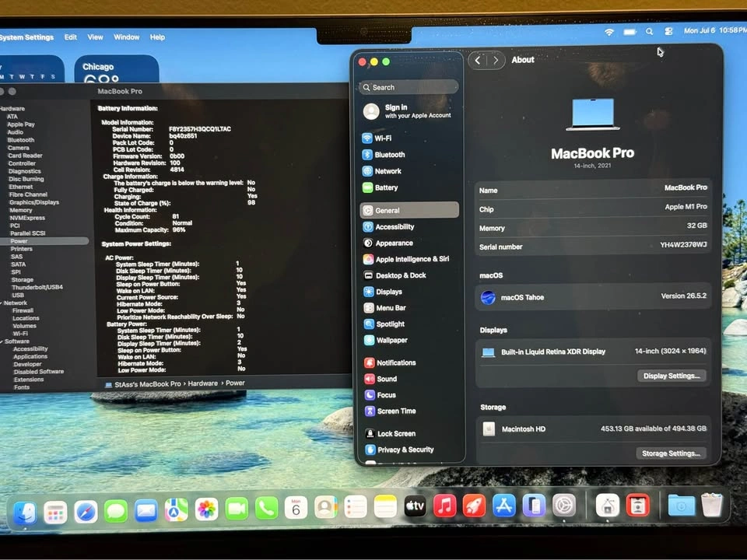Sign in with your Apple Account

click(409, 111)
